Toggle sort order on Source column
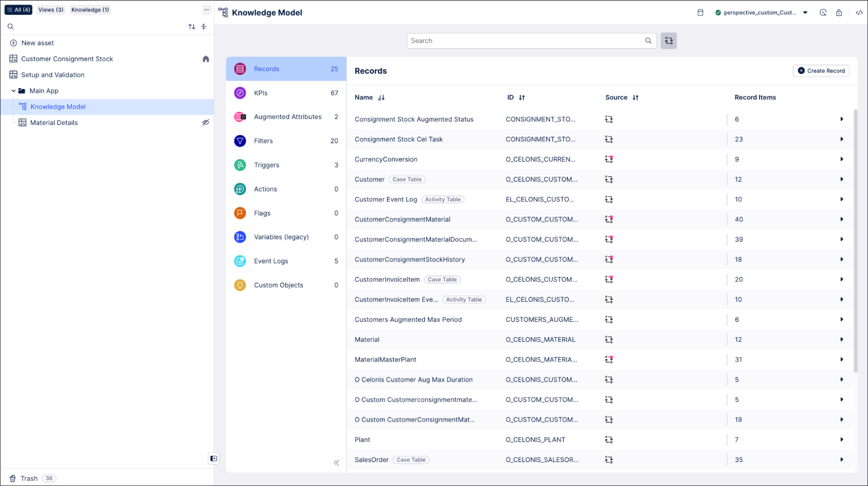The width and height of the screenshot is (868, 486). [635, 97]
